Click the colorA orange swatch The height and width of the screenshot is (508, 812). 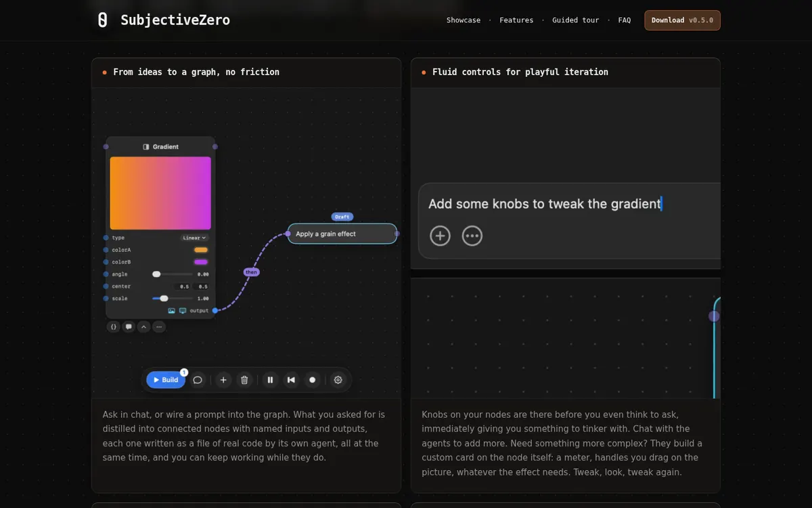point(201,250)
